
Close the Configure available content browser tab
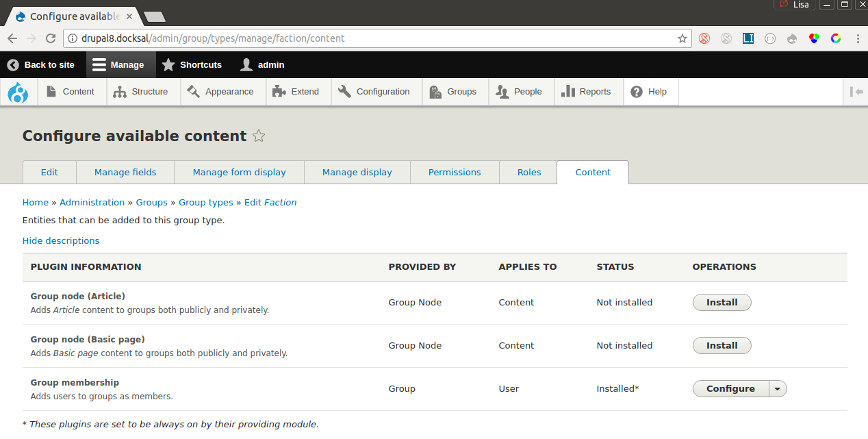(129, 16)
